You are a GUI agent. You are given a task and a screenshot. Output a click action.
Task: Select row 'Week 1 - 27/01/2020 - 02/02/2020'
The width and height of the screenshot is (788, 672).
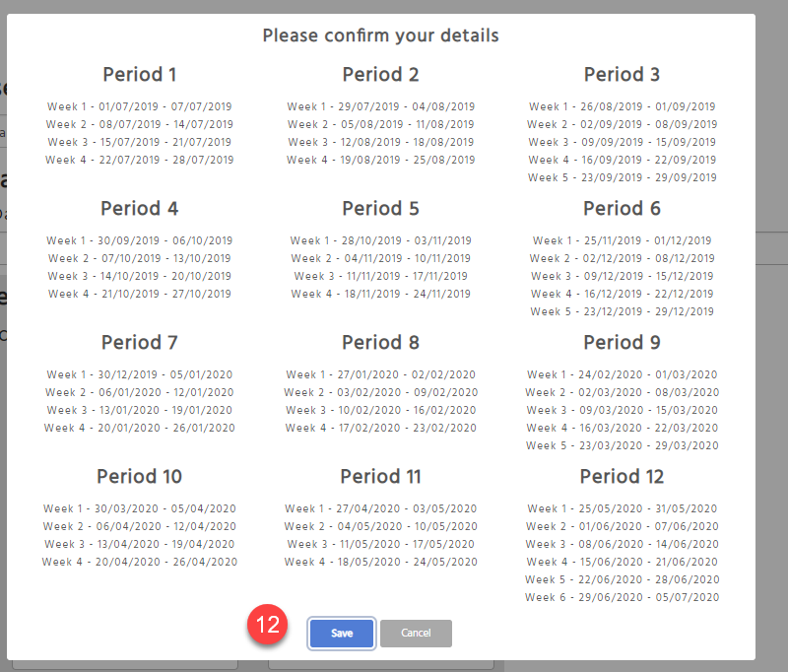pyautogui.click(x=380, y=375)
